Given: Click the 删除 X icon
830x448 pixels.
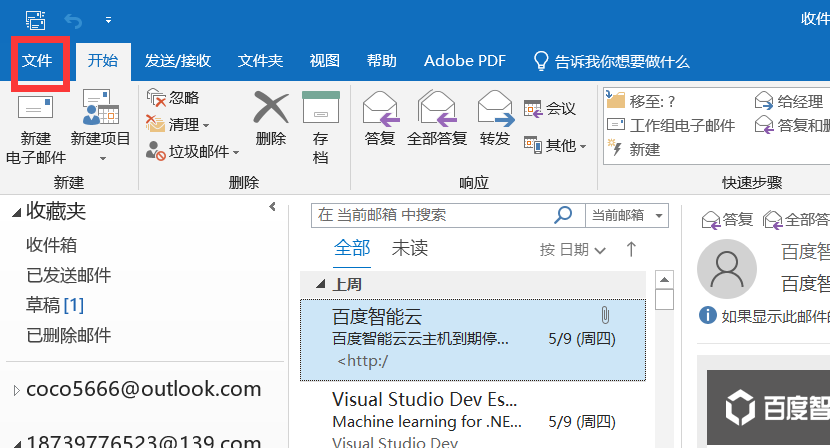Looking at the screenshot, I should (270, 107).
